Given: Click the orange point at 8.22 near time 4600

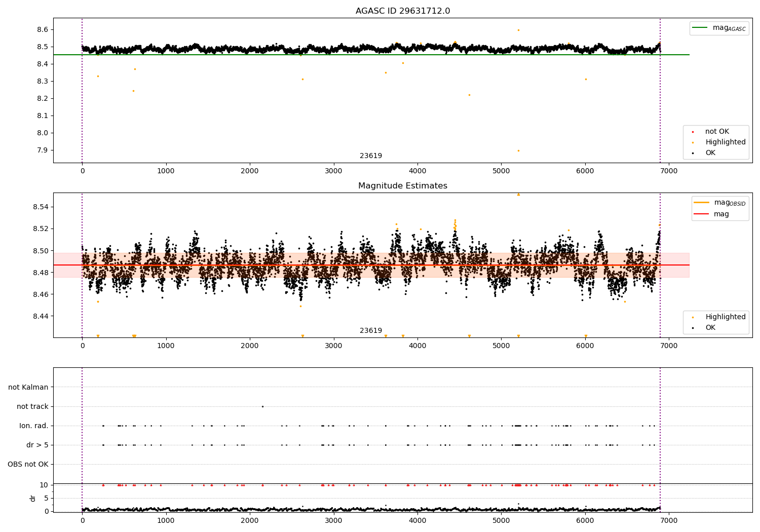Looking at the screenshot, I should (x=469, y=95).
